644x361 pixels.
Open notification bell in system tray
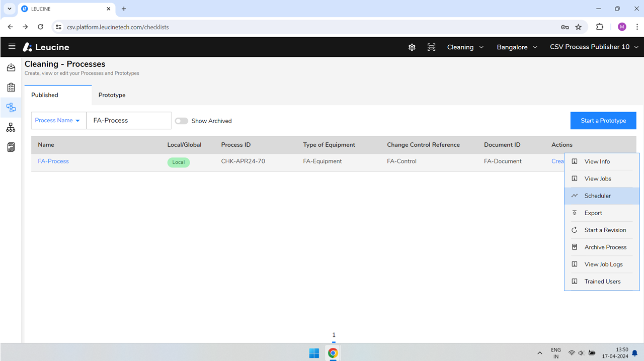pyautogui.click(x=635, y=353)
